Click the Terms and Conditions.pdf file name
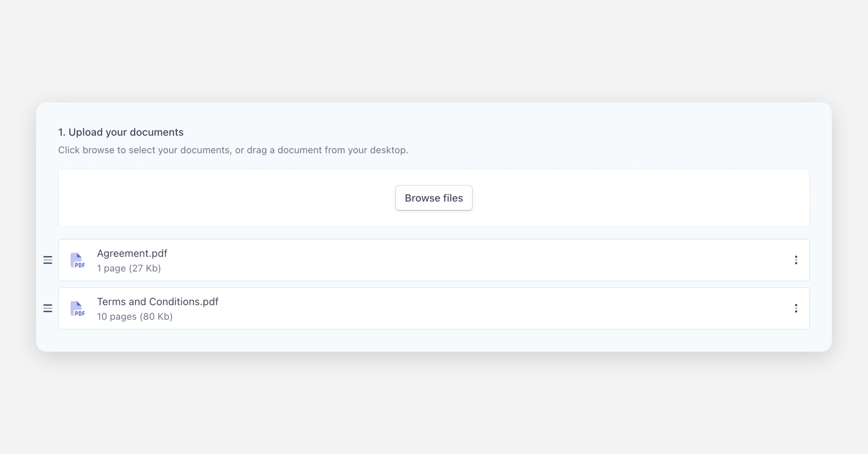Image resolution: width=868 pixels, height=454 pixels. (x=157, y=302)
